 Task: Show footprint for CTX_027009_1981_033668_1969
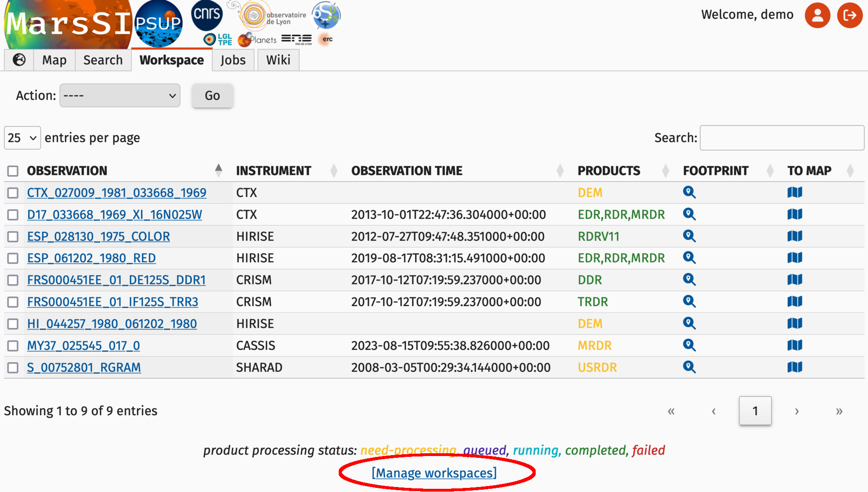689,193
